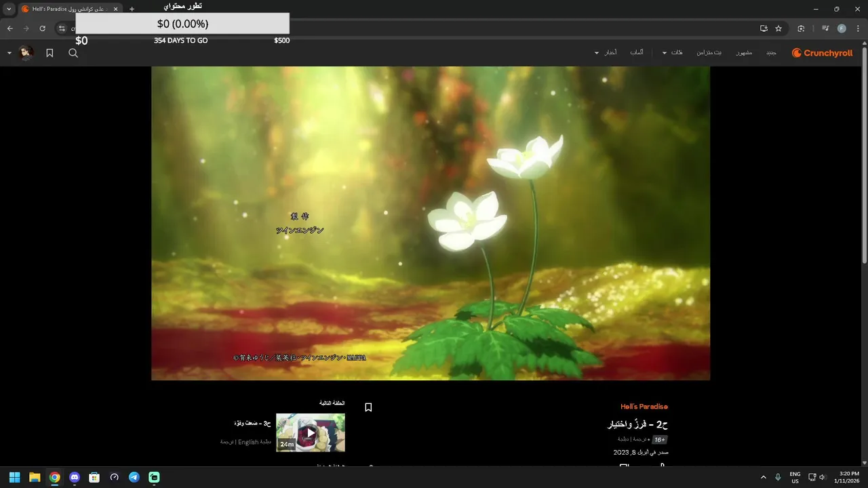Open the ح3 next episode title
This screenshot has height=488, width=868.
click(x=252, y=424)
